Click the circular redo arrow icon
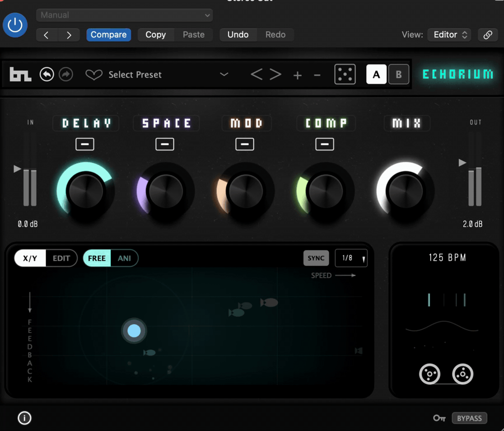504x431 pixels. 66,74
